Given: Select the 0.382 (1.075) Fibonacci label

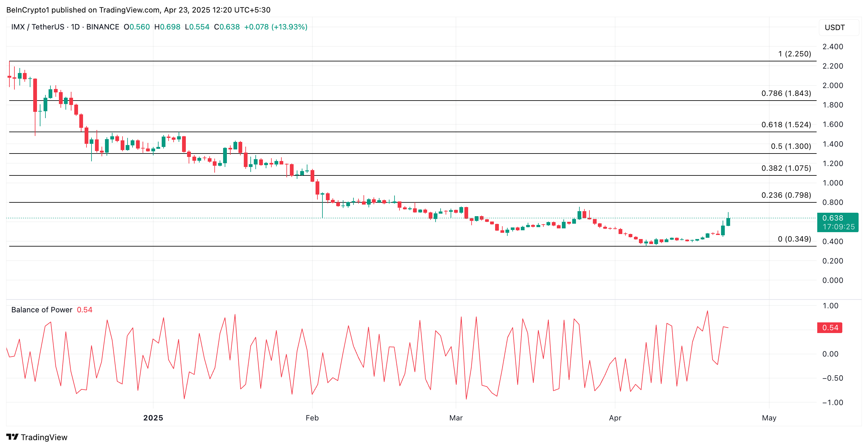Looking at the screenshot, I should click(x=786, y=168).
